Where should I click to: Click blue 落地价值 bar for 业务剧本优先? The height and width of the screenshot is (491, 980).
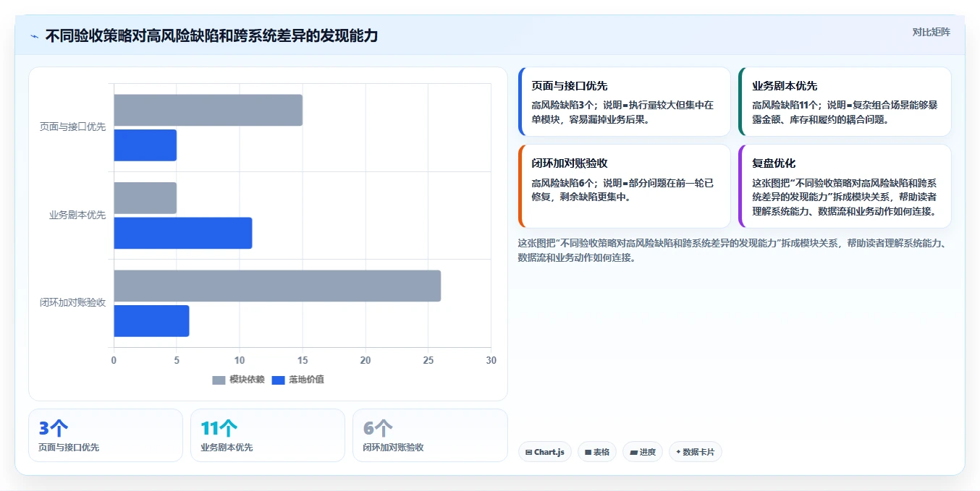click(x=182, y=233)
